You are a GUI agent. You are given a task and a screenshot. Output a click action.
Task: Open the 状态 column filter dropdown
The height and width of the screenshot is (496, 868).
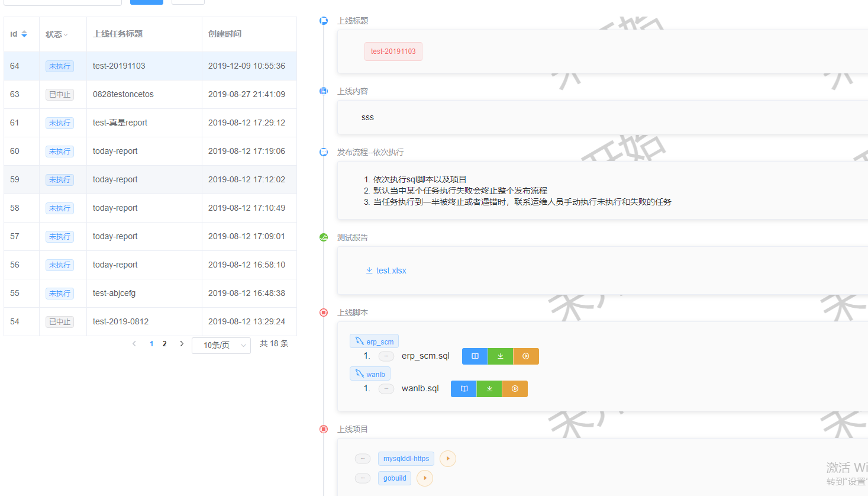(x=66, y=35)
